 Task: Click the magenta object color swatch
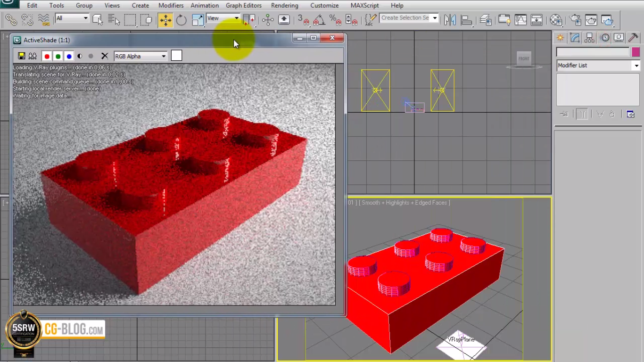[636, 52]
